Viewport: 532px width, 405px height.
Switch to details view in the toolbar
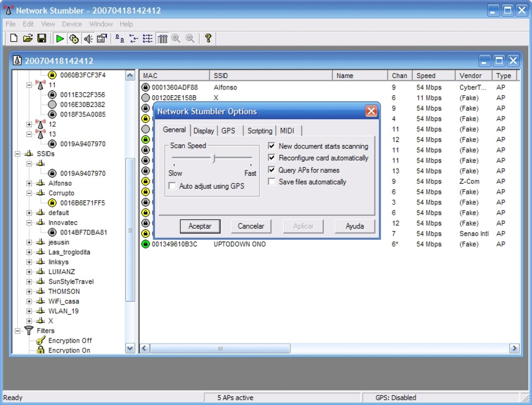point(161,38)
